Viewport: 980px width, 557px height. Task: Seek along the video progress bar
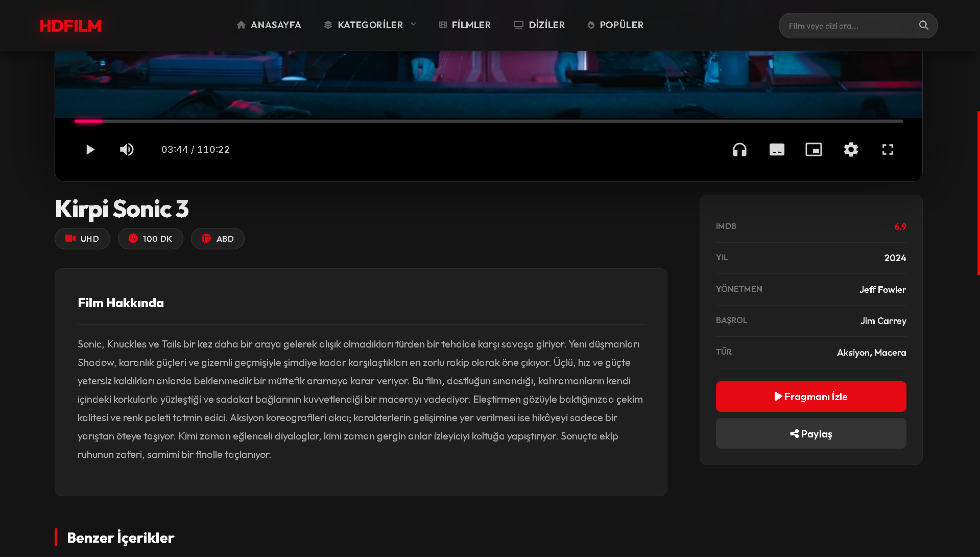coord(489,121)
